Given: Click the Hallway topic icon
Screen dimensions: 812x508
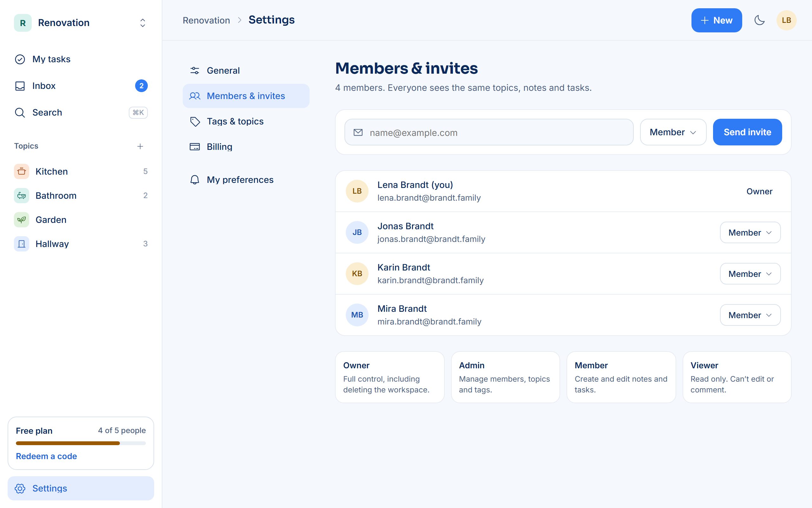Looking at the screenshot, I should (22, 244).
